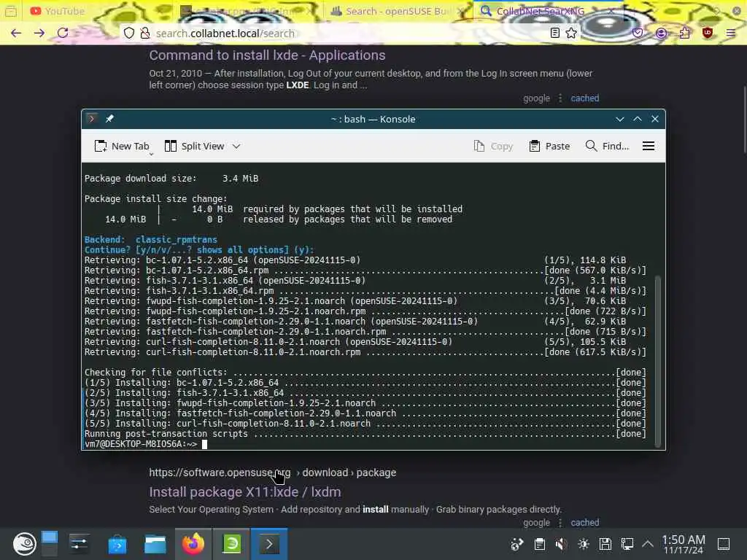Open clipboard tray icon

pyautogui.click(x=540, y=544)
